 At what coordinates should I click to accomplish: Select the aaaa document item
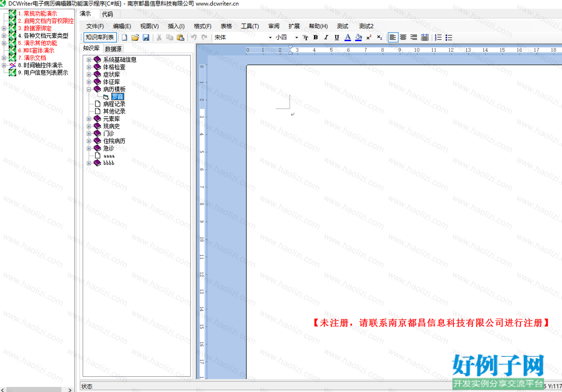tap(109, 156)
